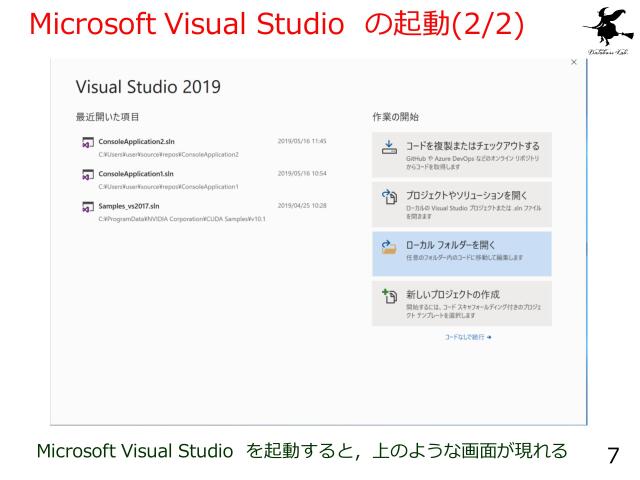Click the ConsoleApplication2.sln solution file icon
The image size is (640, 480).
click(88, 143)
